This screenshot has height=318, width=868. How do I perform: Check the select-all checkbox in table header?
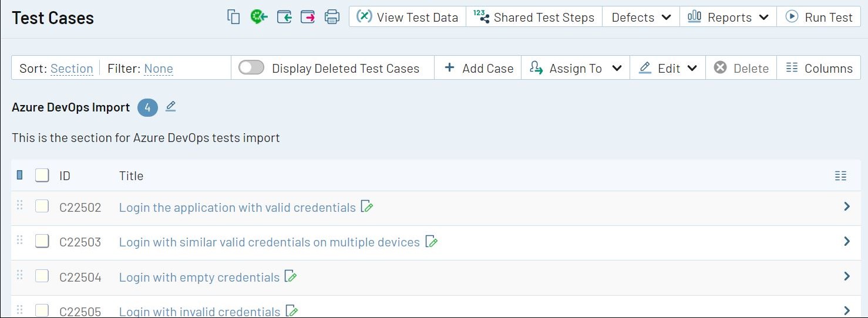[x=42, y=175]
